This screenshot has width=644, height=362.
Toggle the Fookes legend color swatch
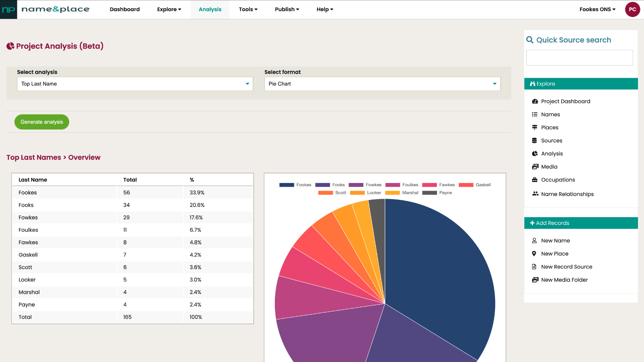pyautogui.click(x=287, y=185)
